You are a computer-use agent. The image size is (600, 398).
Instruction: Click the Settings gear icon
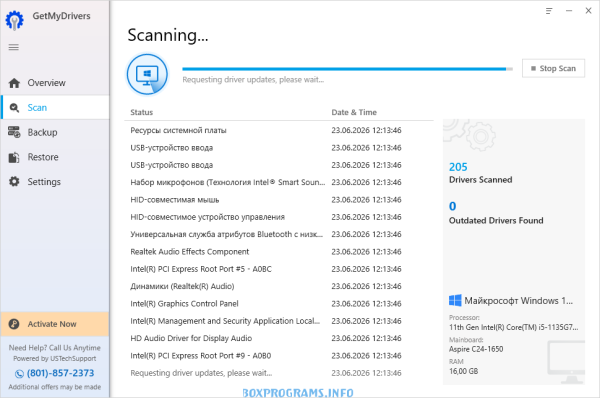[x=14, y=182]
